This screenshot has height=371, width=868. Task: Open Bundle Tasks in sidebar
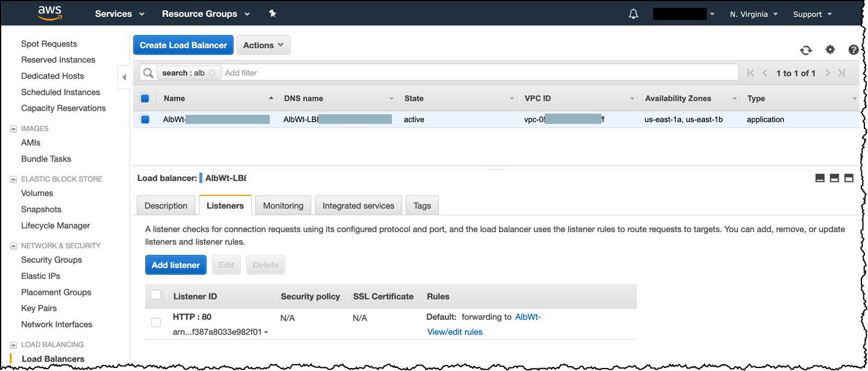(46, 159)
